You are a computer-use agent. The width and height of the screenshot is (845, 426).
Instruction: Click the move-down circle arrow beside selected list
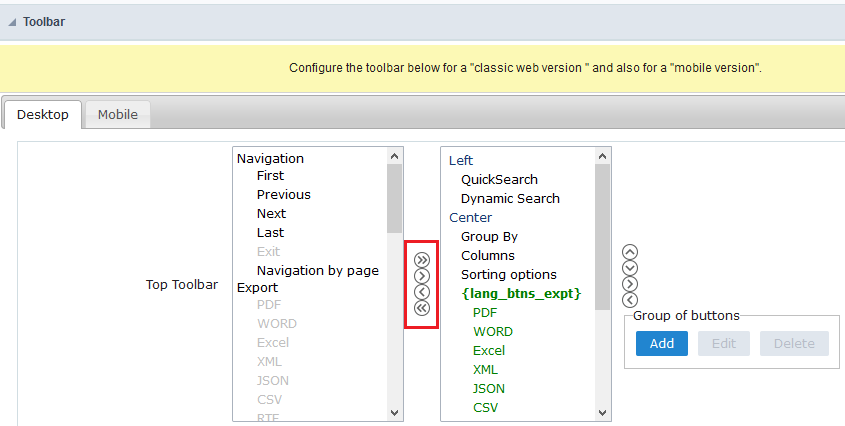pos(629,268)
